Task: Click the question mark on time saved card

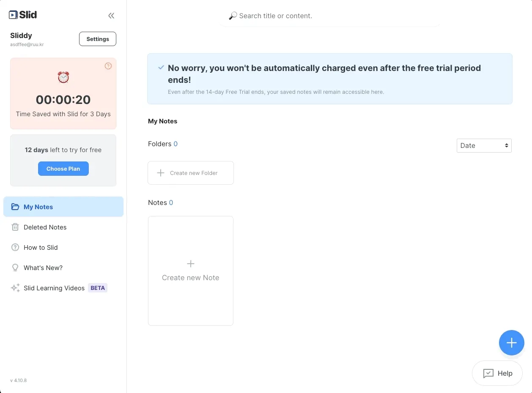Action: click(108, 66)
